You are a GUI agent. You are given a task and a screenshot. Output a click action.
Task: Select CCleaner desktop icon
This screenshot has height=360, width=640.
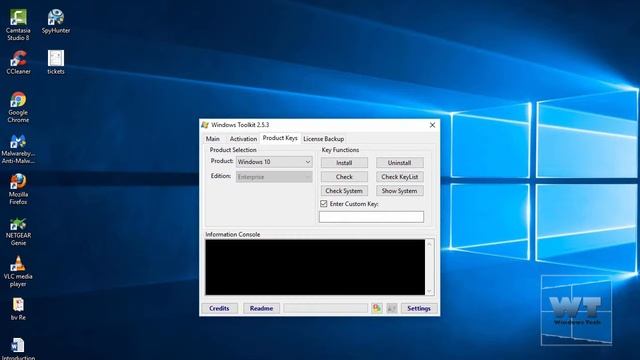(18, 62)
